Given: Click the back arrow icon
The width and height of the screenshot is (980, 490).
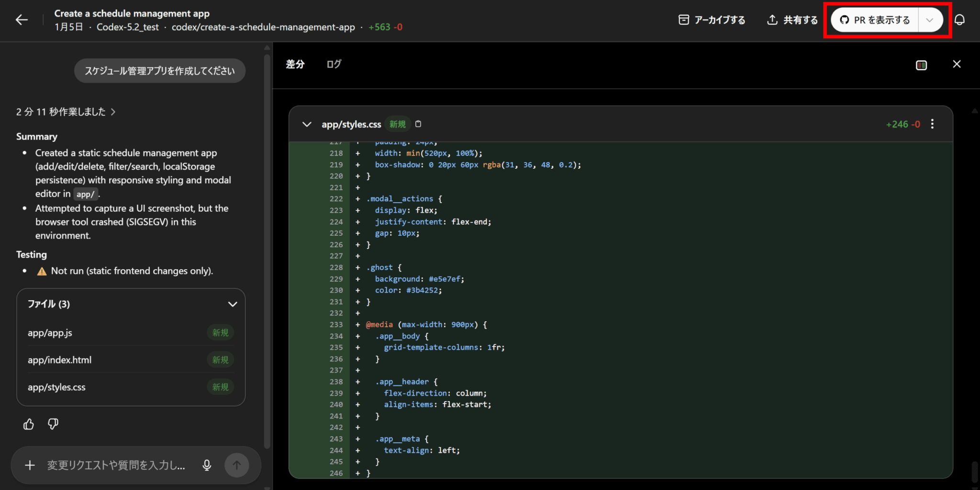Looking at the screenshot, I should click(x=22, y=20).
